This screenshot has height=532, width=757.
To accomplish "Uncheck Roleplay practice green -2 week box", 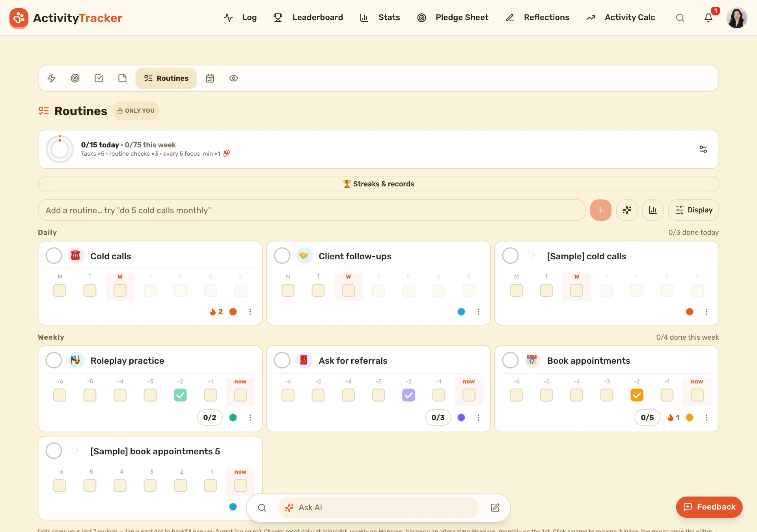I will pyautogui.click(x=180, y=395).
